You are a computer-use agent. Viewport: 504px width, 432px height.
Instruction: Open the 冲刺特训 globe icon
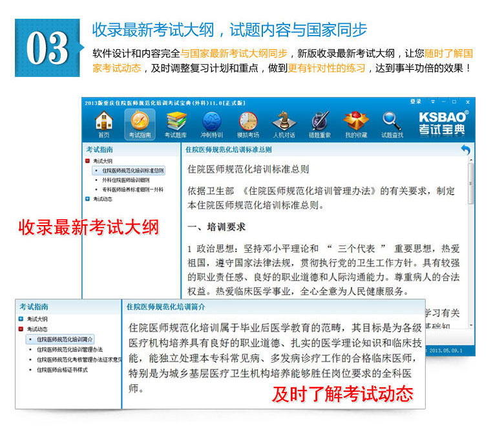[212, 124]
